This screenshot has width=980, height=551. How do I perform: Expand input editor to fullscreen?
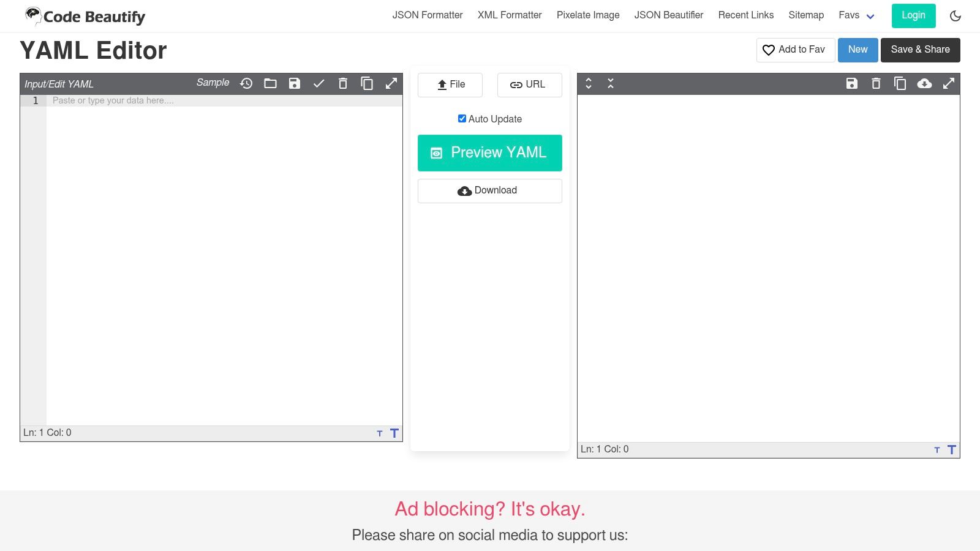(x=391, y=84)
